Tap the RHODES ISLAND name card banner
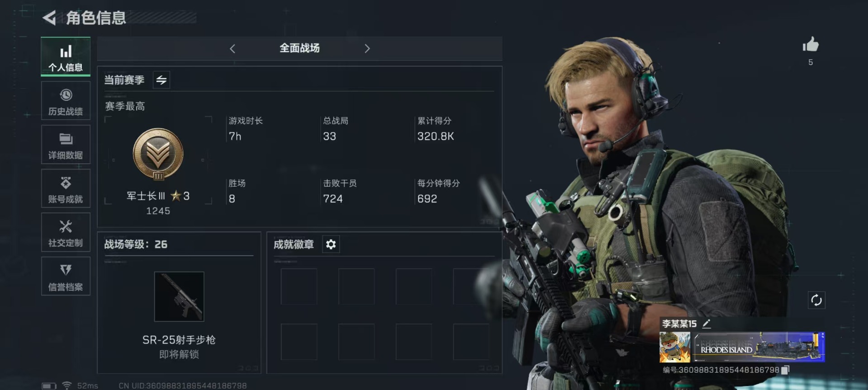This screenshot has width=868, height=390. (759, 347)
